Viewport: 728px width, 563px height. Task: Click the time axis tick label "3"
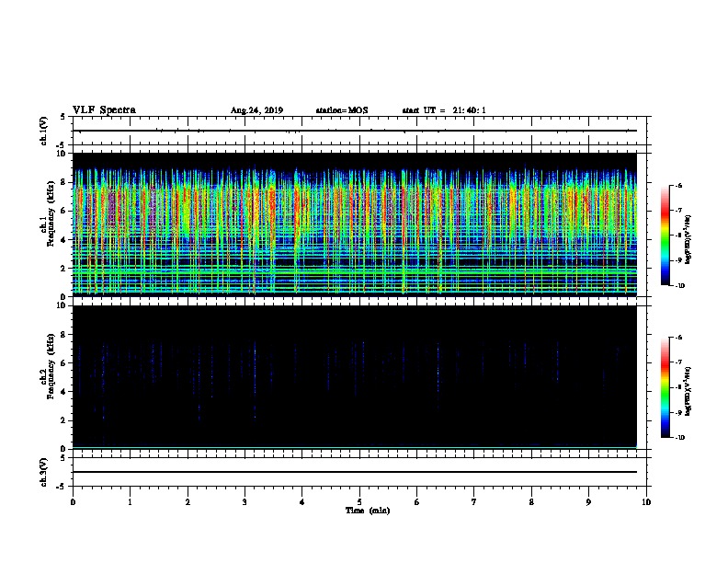pyautogui.click(x=245, y=502)
